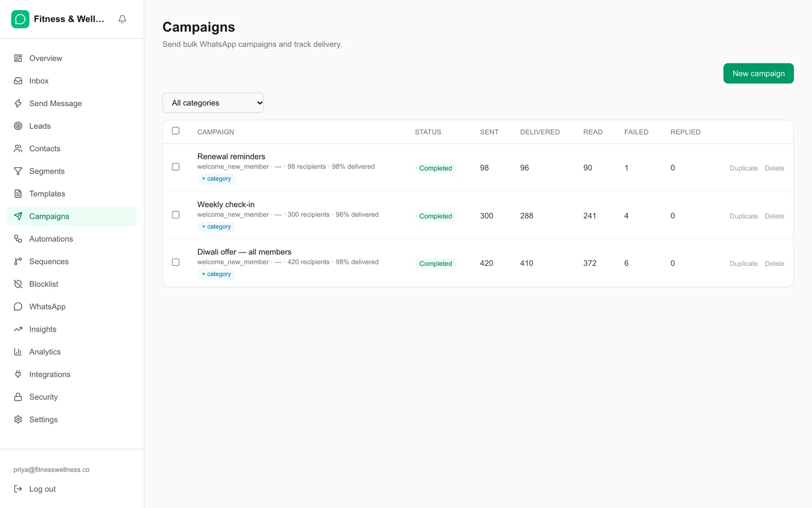812x508 pixels.
Task: Click the Insights trending arrow icon
Action: (18, 330)
